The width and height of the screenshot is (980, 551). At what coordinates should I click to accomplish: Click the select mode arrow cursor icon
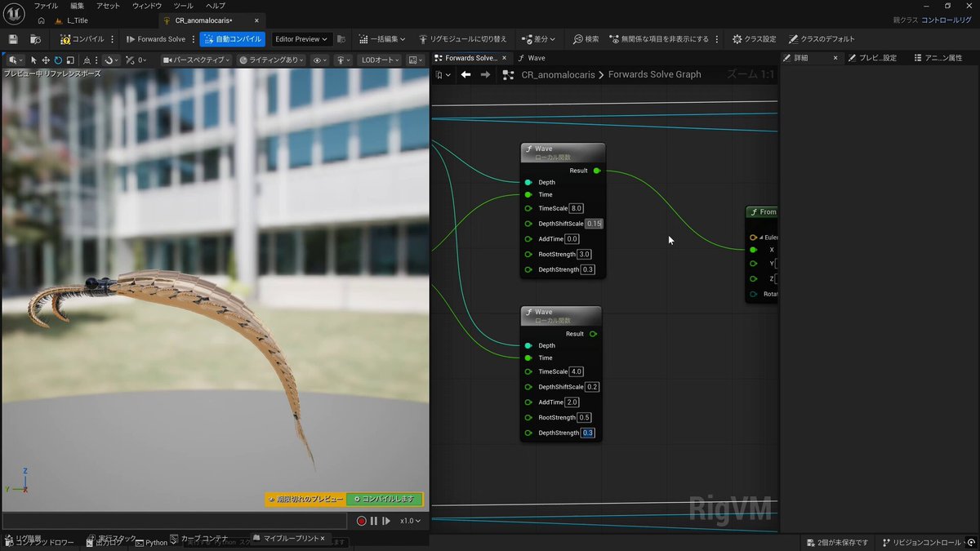pyautogui.click(x=33, y=60)
